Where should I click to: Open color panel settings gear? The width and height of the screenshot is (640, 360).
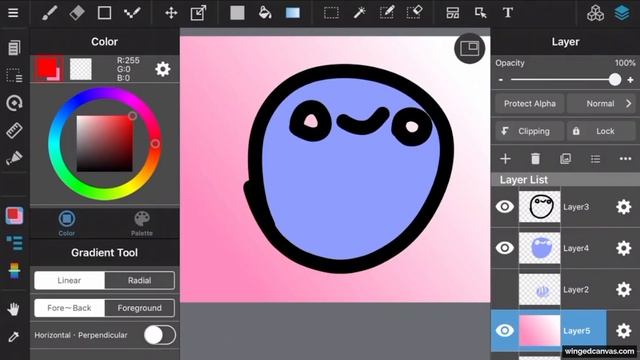162,69
